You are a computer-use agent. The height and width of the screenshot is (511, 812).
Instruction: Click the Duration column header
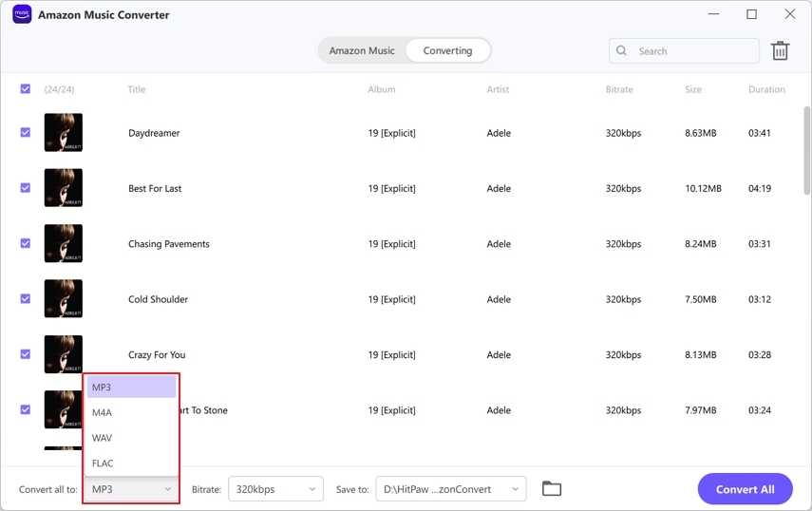click(766, 89)
